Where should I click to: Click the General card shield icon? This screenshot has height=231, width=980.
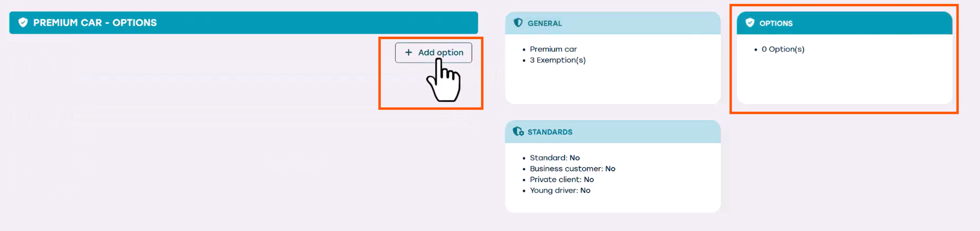coord(518,23)
